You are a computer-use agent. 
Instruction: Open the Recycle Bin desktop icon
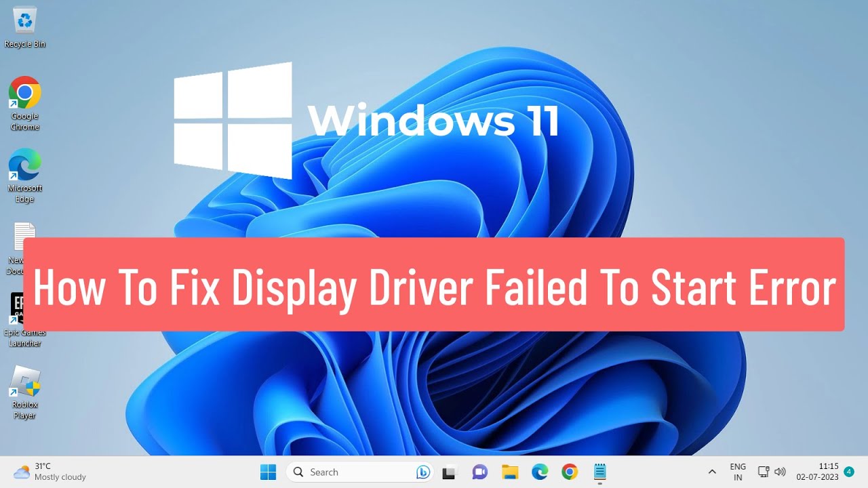click(25, 28)
